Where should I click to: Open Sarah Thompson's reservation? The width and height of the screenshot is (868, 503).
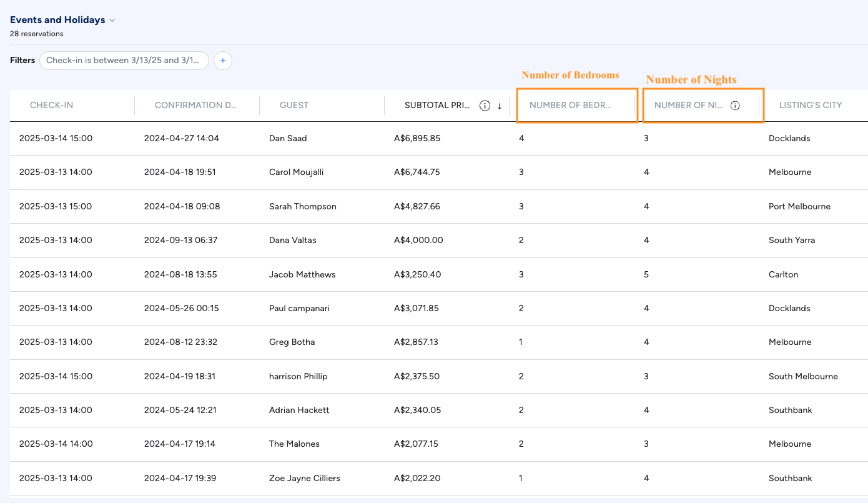(x=302, y=206)
